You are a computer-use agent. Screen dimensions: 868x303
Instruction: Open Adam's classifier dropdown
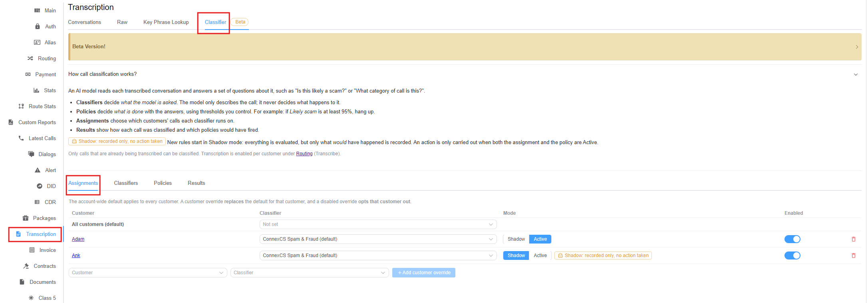(x=378, y=239)
